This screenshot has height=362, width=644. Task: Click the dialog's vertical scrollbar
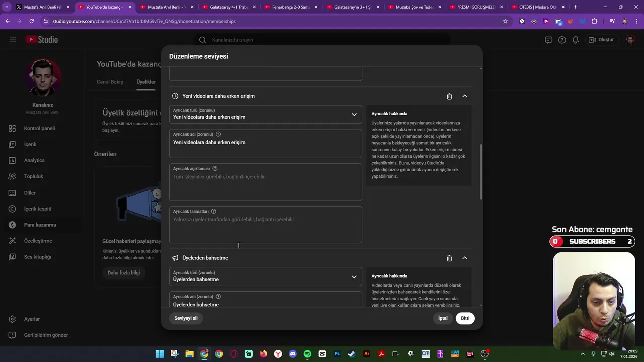tap(481, 172)
